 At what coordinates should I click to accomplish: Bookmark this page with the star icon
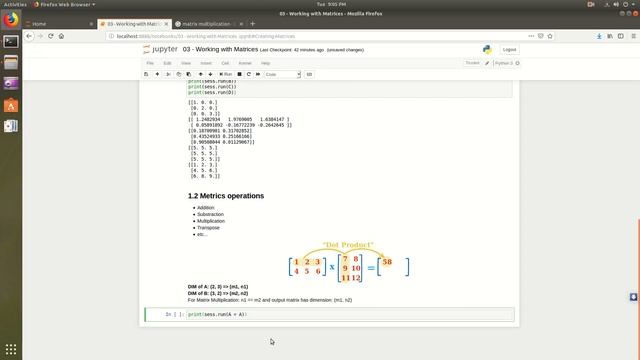[x=550, y=36]
